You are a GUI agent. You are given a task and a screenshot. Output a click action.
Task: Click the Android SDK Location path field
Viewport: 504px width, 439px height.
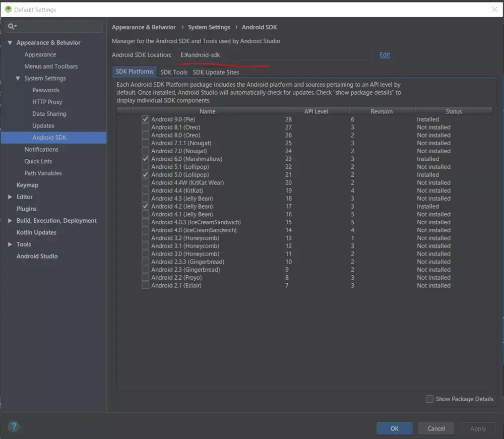pyautogui.click(x=274, y=54)
